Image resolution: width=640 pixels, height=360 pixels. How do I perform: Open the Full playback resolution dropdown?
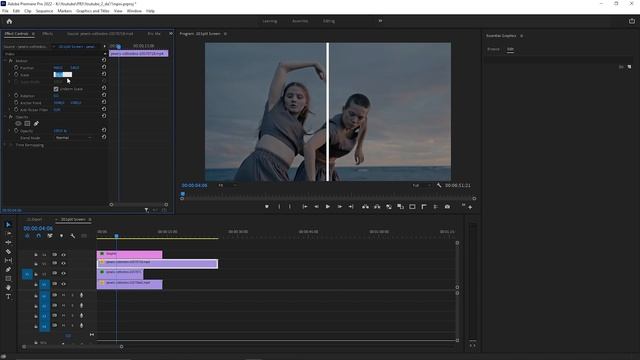(x=421, y=185)
